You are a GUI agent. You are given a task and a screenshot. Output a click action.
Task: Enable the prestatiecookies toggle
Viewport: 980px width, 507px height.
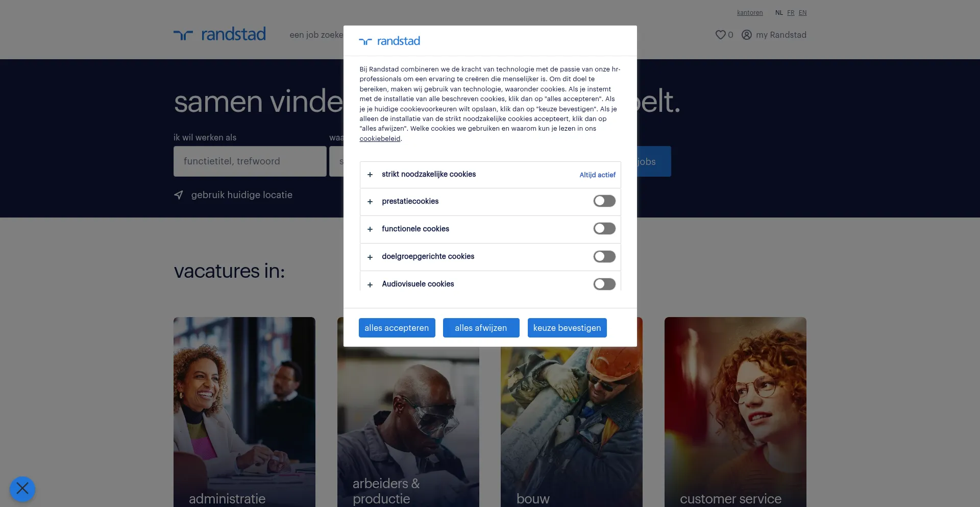(604, 201)
